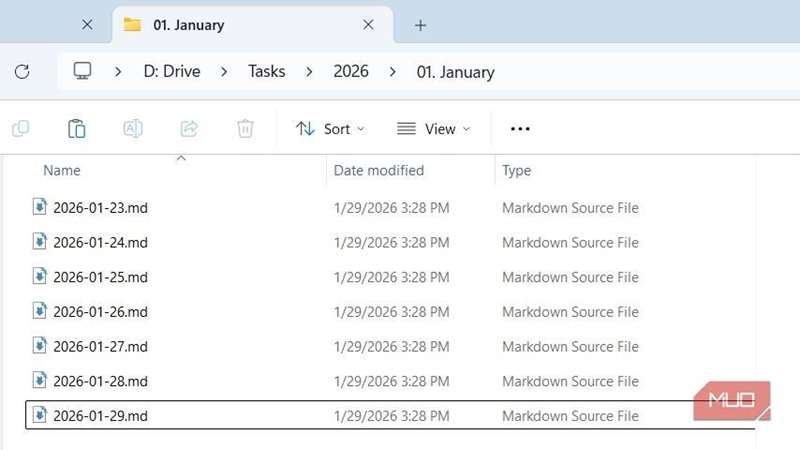Select file name 2026-01-25.md
This screenshot has height=450, width=800.
coord(101,278)
